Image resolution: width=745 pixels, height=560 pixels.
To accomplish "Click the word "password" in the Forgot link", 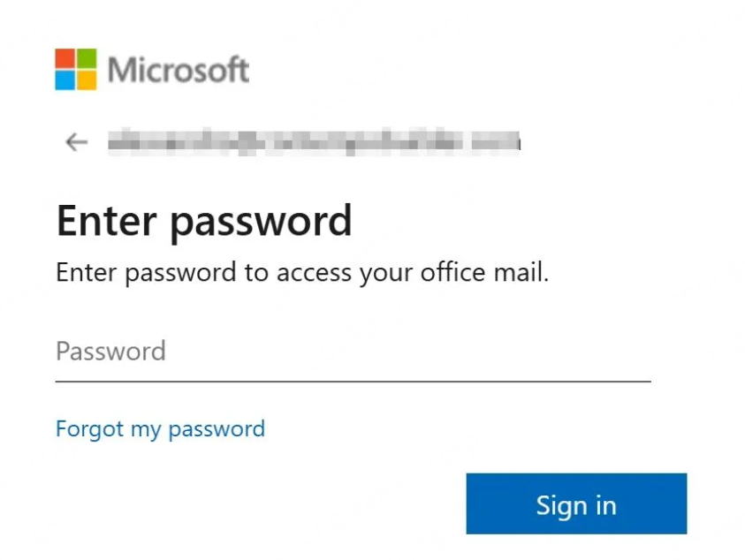I will [x=217, y=429].
